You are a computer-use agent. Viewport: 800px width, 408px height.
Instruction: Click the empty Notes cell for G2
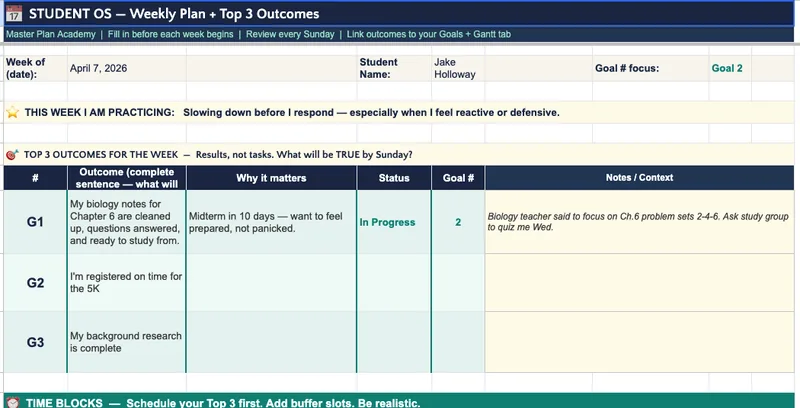tap(639, 283)
